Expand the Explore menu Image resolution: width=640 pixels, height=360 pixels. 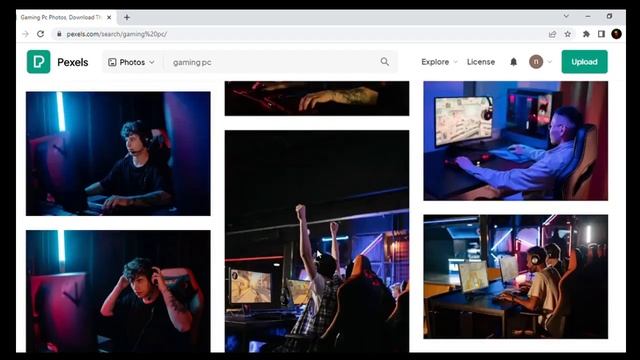[x=439, y=62]
